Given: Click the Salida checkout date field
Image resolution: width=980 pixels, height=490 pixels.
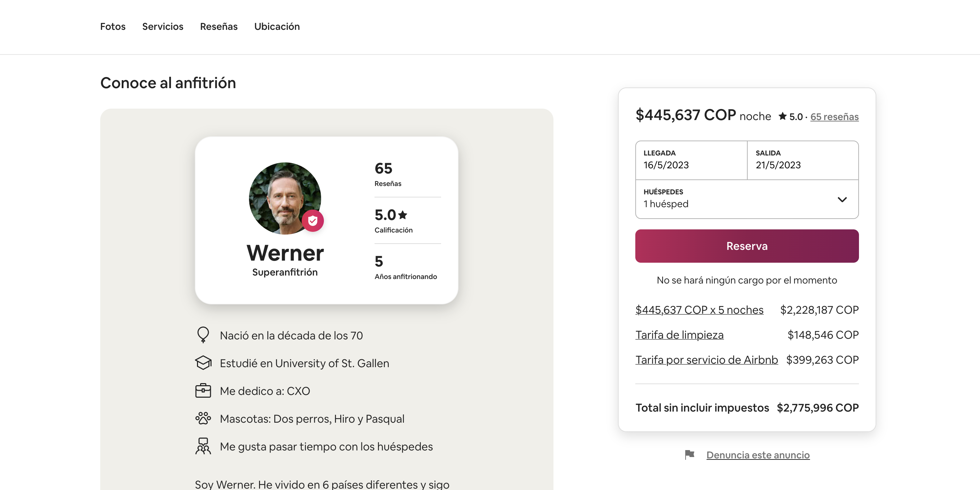Looking at the screenshot, I should (x=803, y=160).
